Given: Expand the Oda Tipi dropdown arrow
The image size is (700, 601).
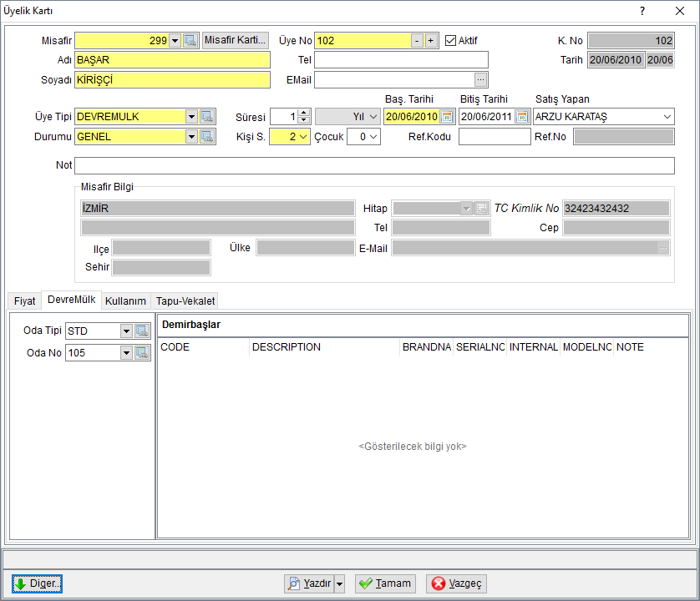Looking at the screenshot, I should 126,331.
